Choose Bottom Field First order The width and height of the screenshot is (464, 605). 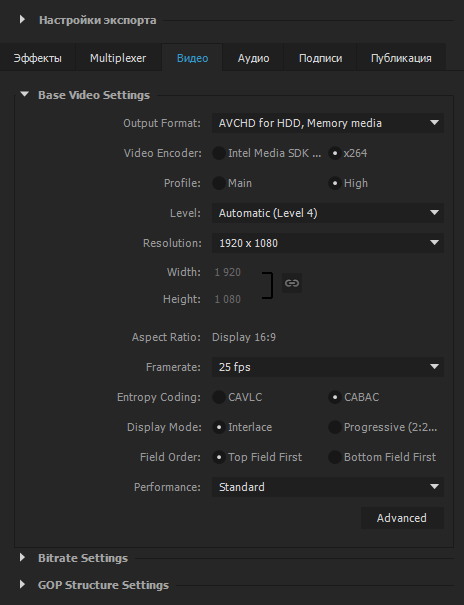pos(334,457)
